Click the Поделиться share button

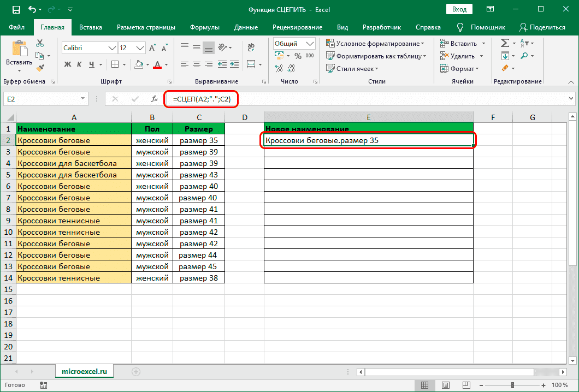pyautogui.click(x=542, y=27)
